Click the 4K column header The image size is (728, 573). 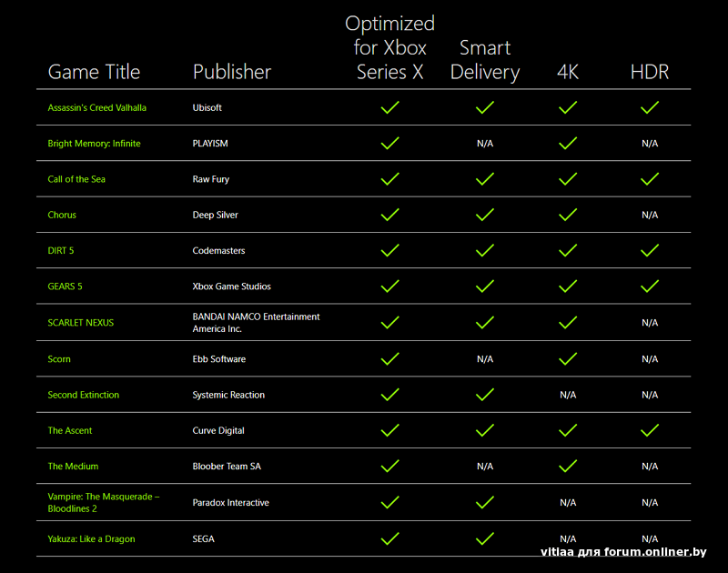568,72
